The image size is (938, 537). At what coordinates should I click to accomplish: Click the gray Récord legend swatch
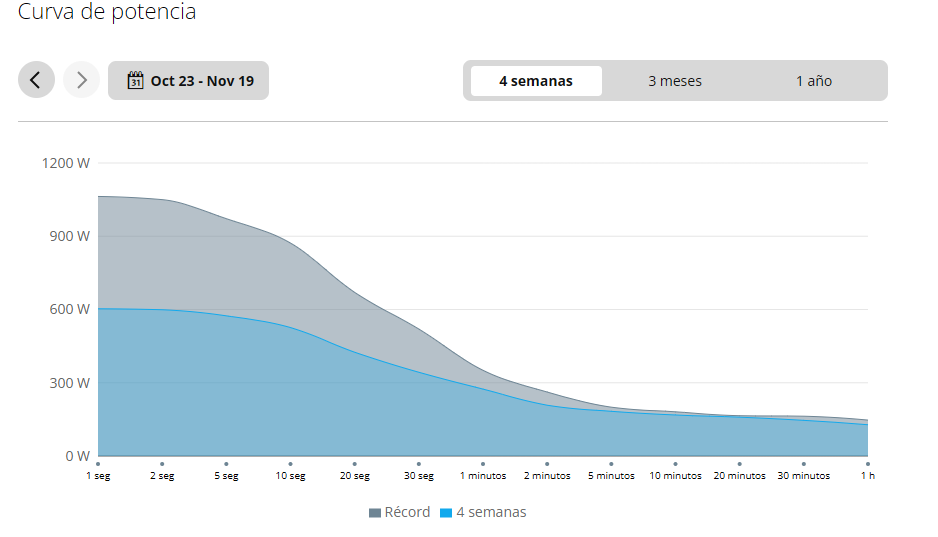point(375,513)
